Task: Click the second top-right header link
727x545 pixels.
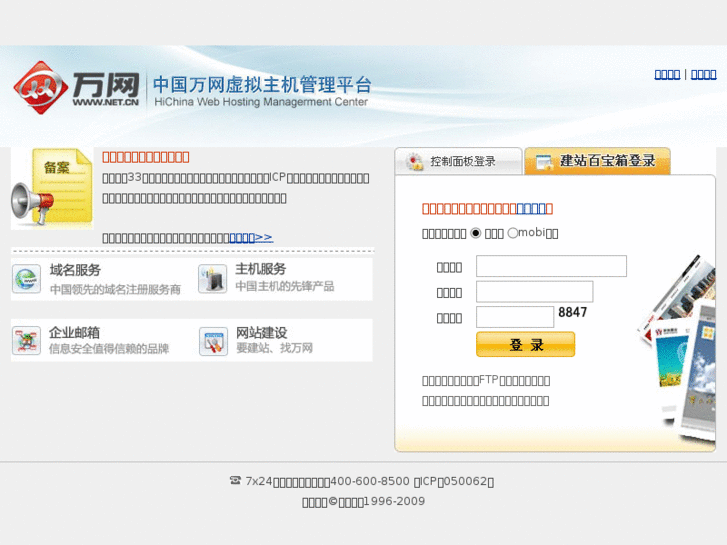Action: coord(703,74)
